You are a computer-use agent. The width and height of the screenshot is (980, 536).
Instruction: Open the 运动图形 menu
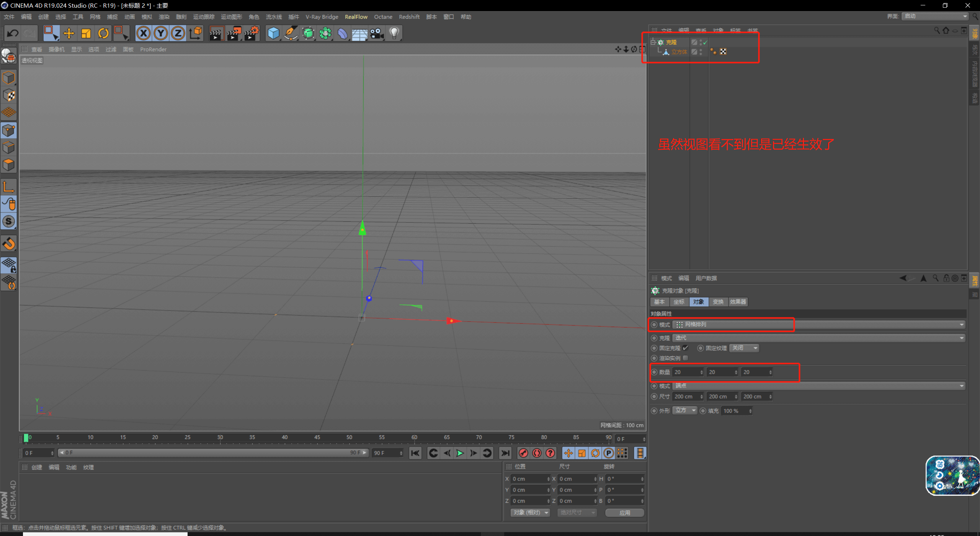pos(231,17)
